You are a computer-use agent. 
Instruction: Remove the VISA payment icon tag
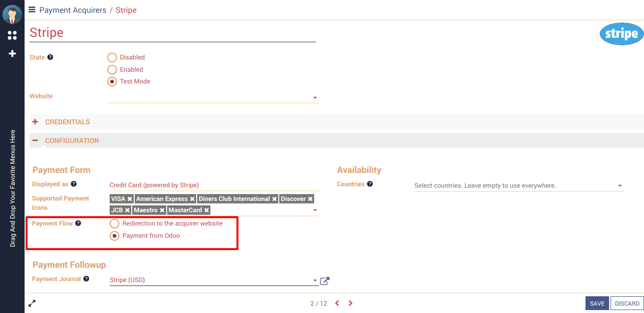pyautogui.click(x=130, y=199)
